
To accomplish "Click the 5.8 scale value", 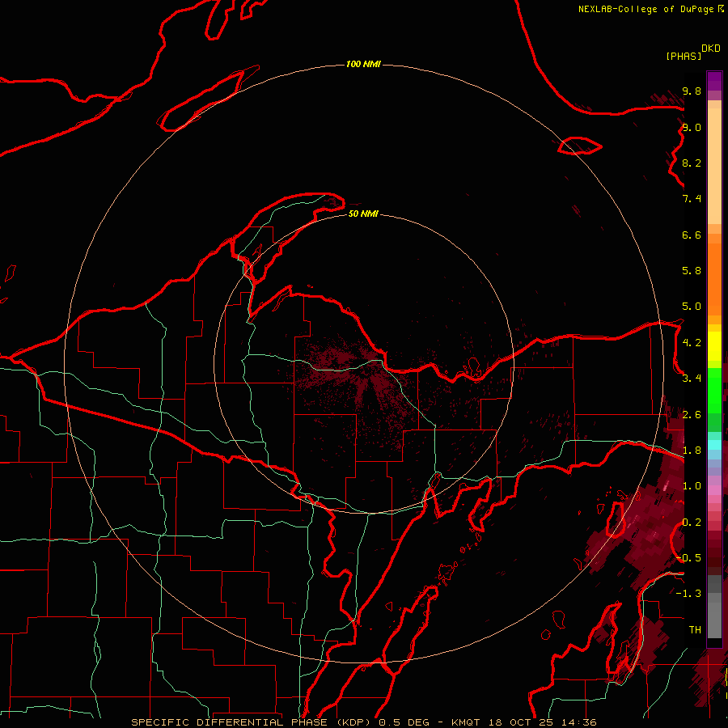I will (692, 271).
